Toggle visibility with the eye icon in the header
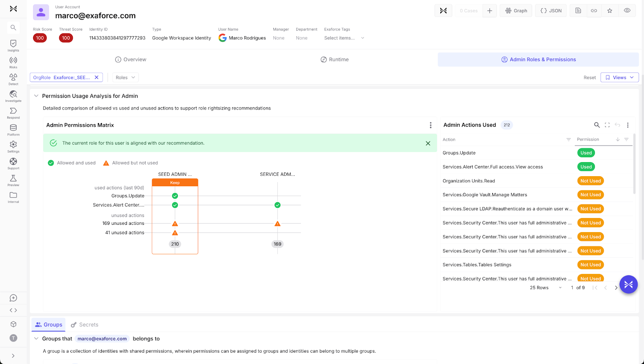This screenshot has height=364, width=644. click(627, 10)
